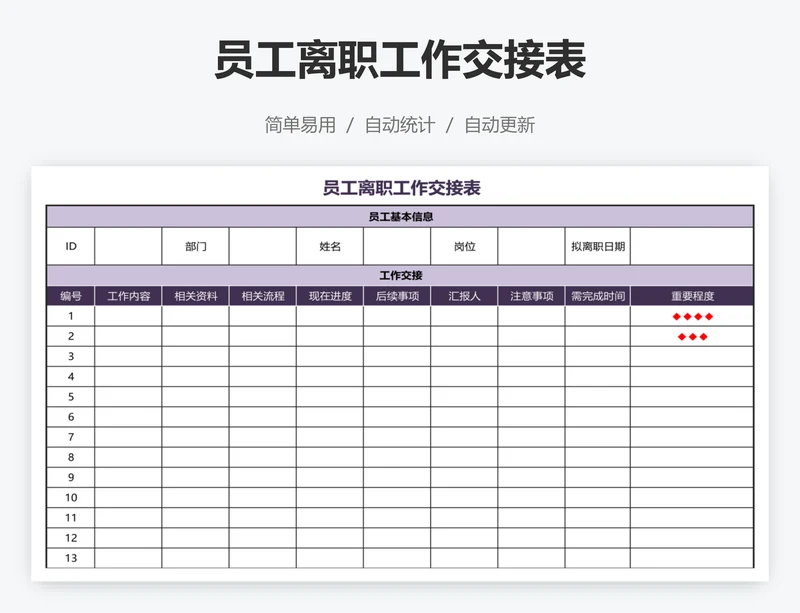Viewport: 800px width, 613px height.
Task: Select row number 9 cell
Action: click(x=70, y=477)
